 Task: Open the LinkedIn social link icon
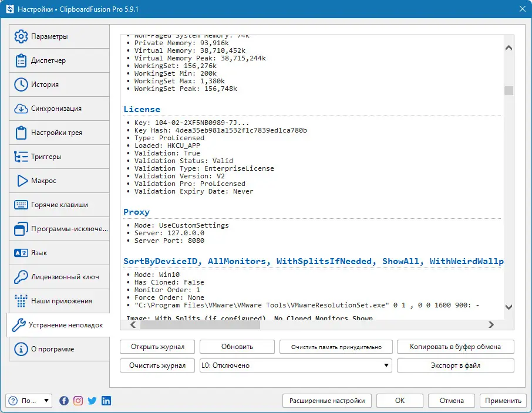[106, 401]
